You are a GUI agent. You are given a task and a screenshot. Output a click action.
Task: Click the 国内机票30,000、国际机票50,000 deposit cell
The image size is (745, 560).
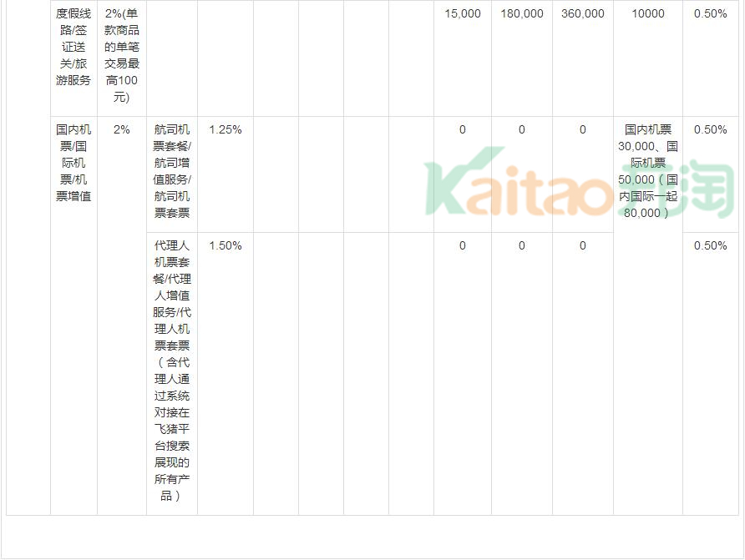coord(648,171)
